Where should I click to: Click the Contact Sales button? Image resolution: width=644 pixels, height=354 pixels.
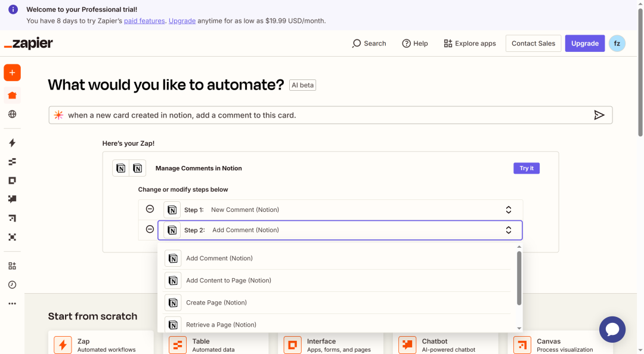[x=533, y=44]
